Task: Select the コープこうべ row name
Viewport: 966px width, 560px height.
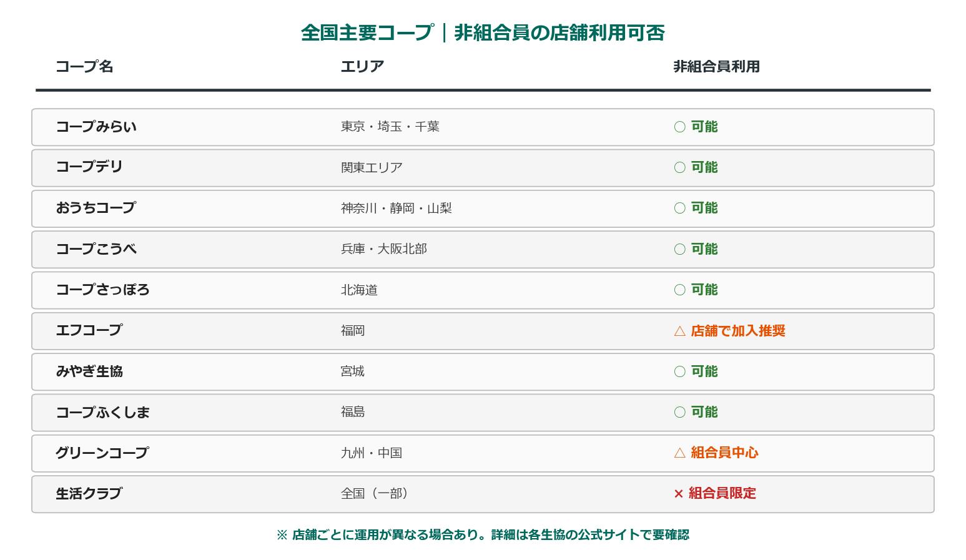Action: pyautogui.click(x=96, y=249)
